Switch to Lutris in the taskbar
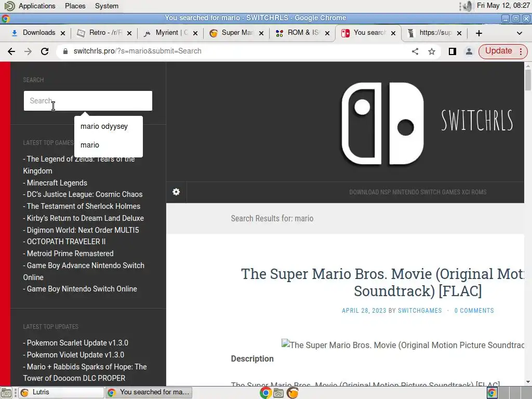Screen dimensions: 532x399 (x=61, y=392)
